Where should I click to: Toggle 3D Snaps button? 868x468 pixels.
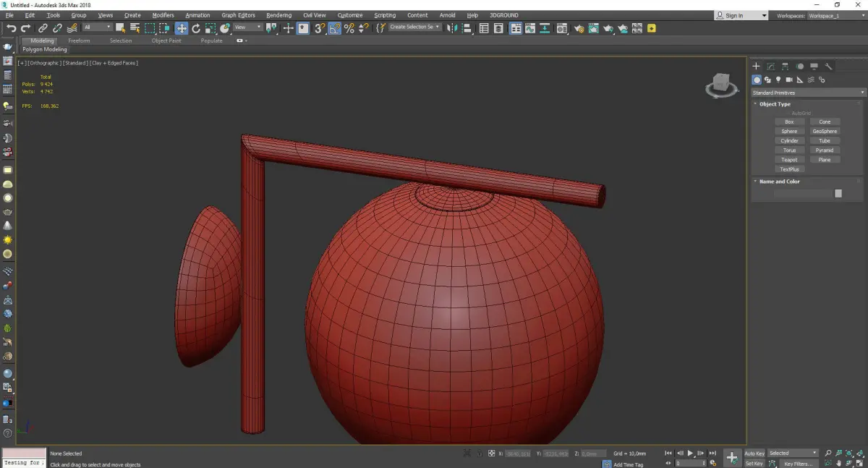pos(319,28)
